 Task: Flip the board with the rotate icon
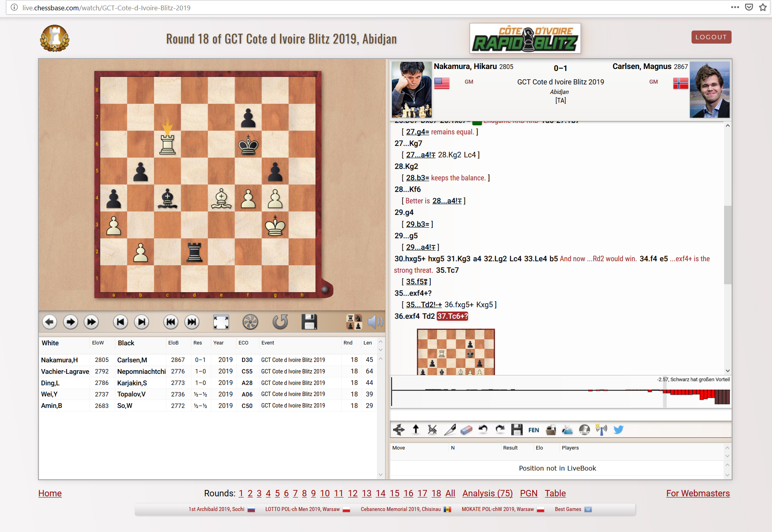pos(280,322)
